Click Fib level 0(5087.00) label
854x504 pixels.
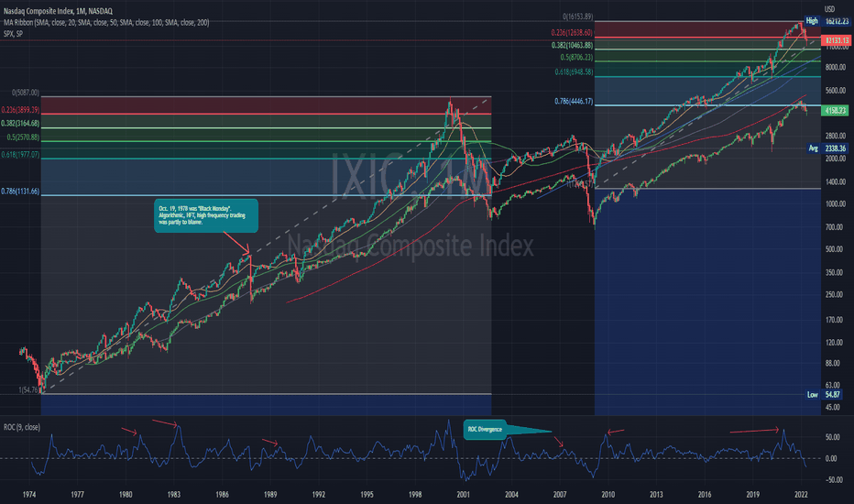(26, 93)
